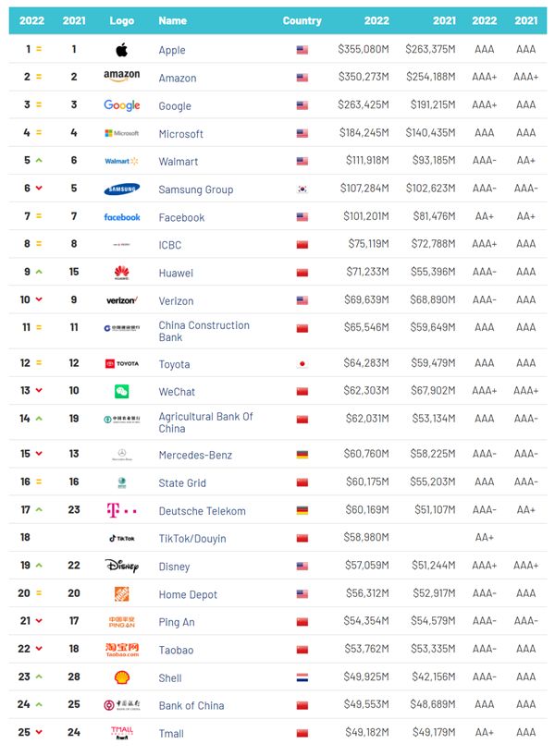Click the Shell logo icon
The width and height of the screenshot is (555, 756).
tap(121, 677)
